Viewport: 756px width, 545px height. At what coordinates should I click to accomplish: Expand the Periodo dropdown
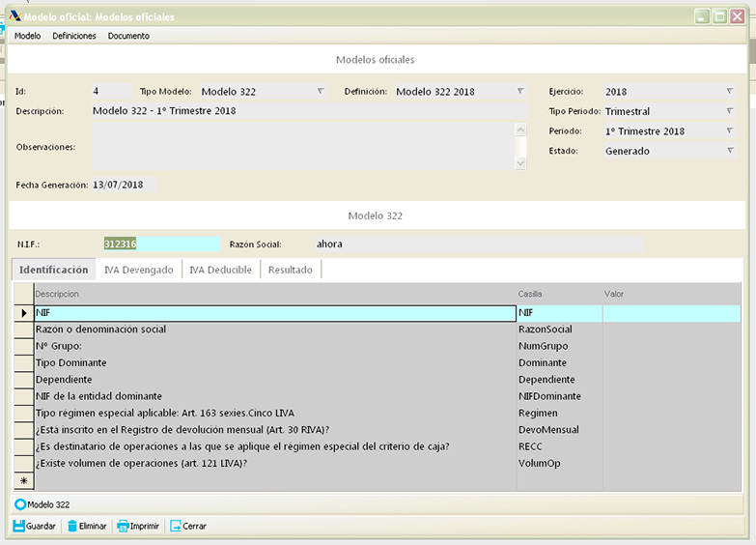click(730, 130)
